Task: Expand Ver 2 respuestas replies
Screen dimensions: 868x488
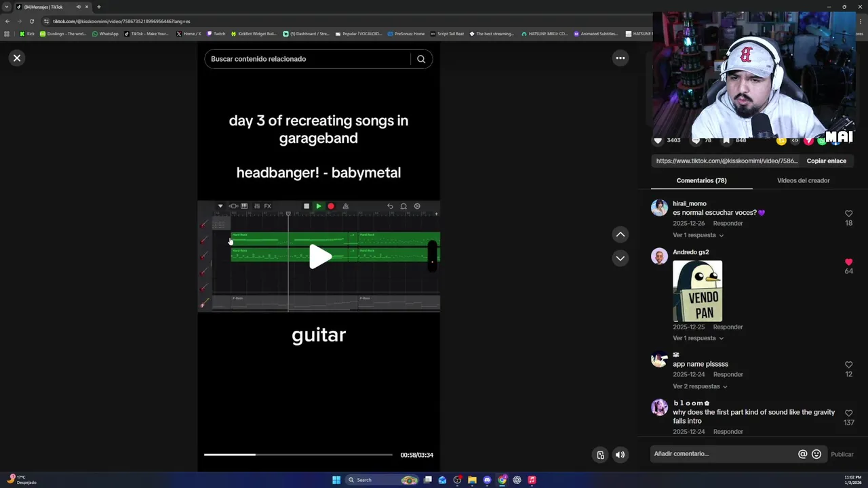Action: coord(700,386)
